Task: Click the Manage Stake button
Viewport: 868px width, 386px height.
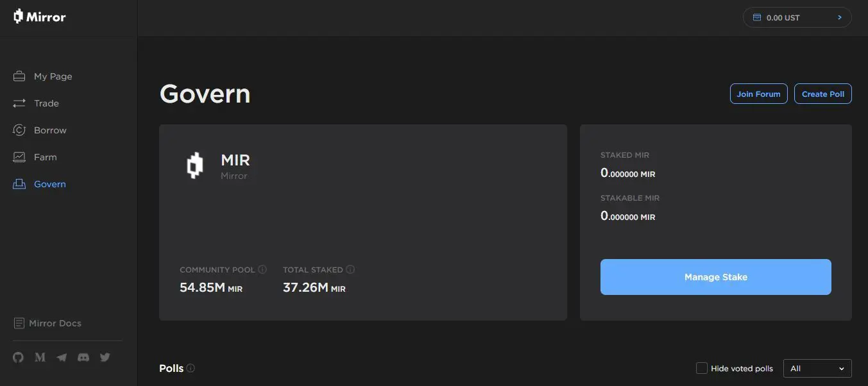Action: pyautogui.click(x=716, y=277)
